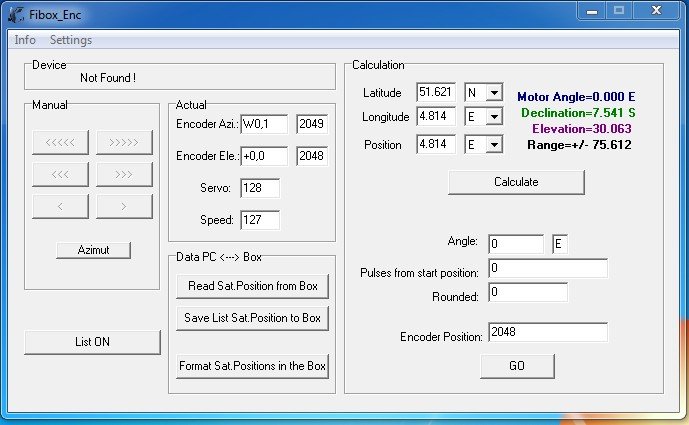Click the Fibox_Enc title bar app icon

coord(16,15)
